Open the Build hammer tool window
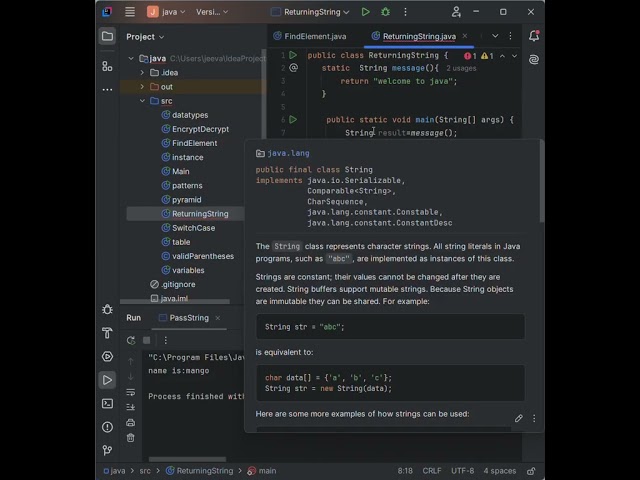 107,333
